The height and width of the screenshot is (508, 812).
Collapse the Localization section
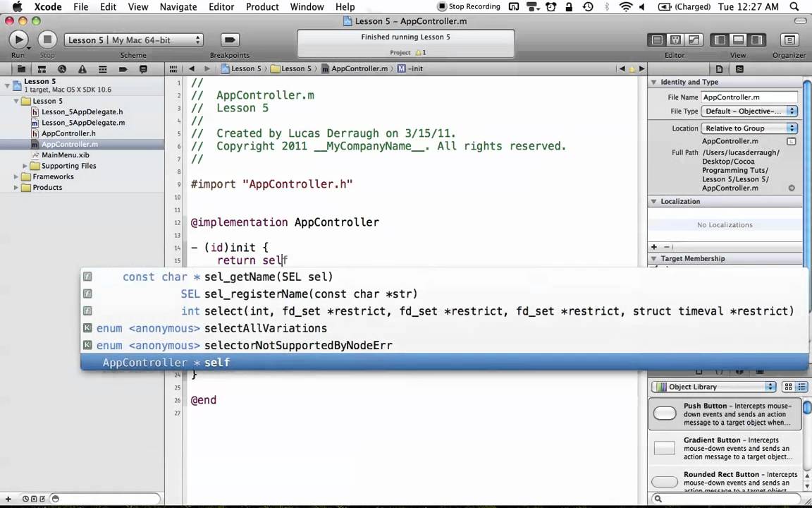click(654, 201)
